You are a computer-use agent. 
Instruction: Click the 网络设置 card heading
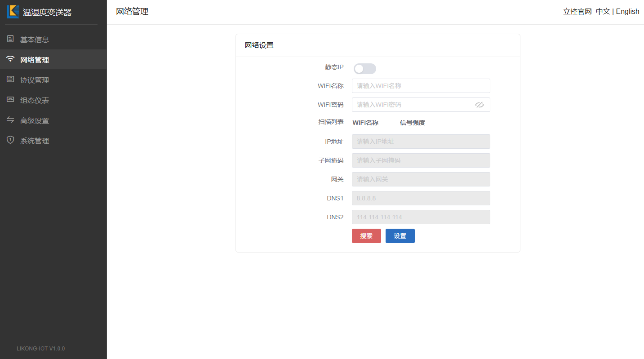coord(259,45)
